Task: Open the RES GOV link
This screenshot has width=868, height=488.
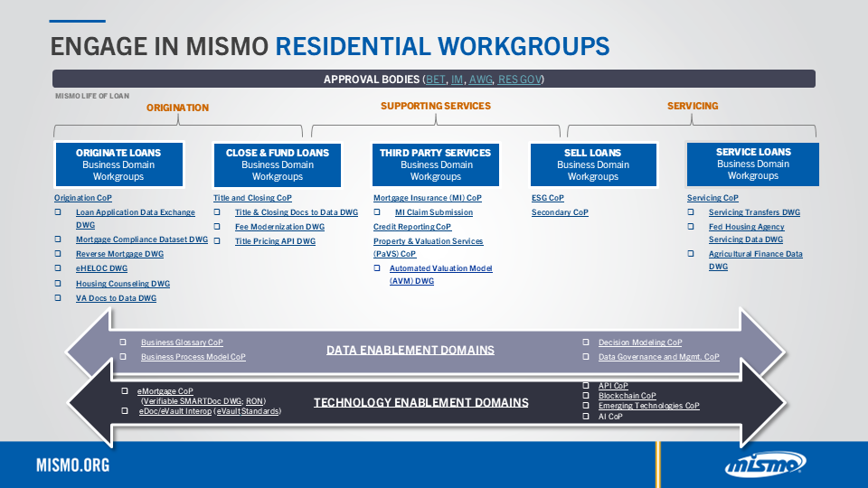Action: 519,80
